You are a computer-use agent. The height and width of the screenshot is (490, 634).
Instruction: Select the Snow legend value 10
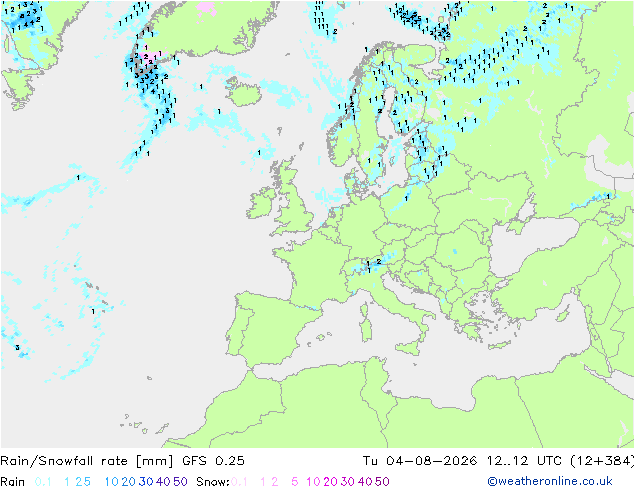pos(313,482)
